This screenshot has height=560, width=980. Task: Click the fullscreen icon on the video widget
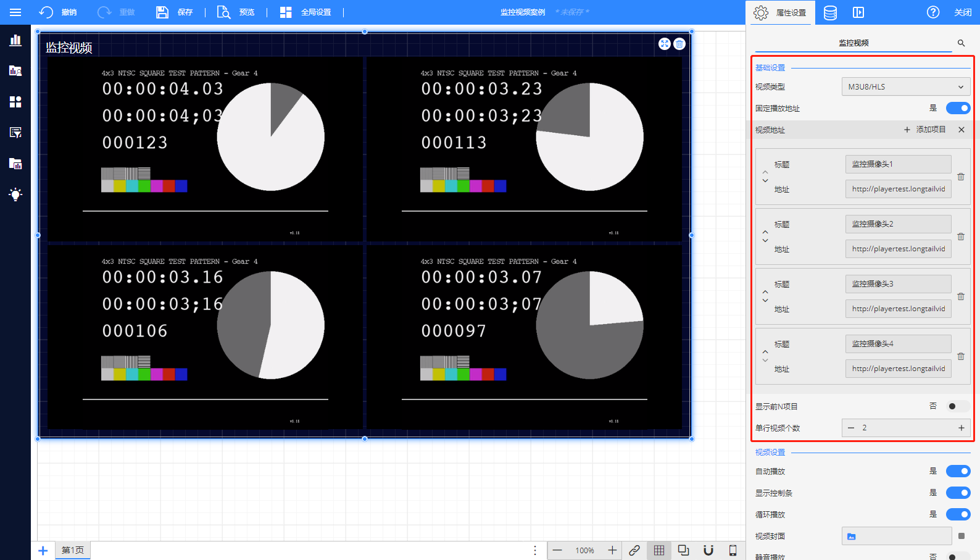(x=664, y=44)
